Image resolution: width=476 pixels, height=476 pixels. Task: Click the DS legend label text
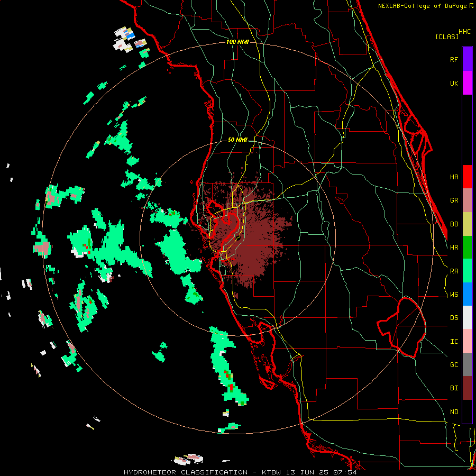(454, 317)
